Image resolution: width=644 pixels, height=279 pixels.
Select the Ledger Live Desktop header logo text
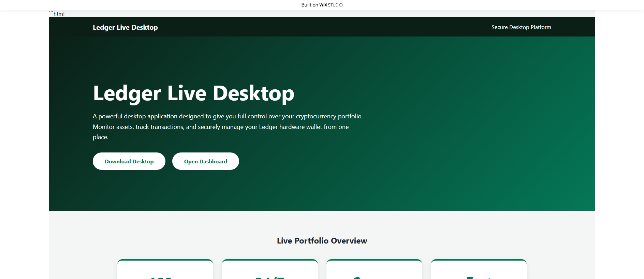[x=125, y=27]
